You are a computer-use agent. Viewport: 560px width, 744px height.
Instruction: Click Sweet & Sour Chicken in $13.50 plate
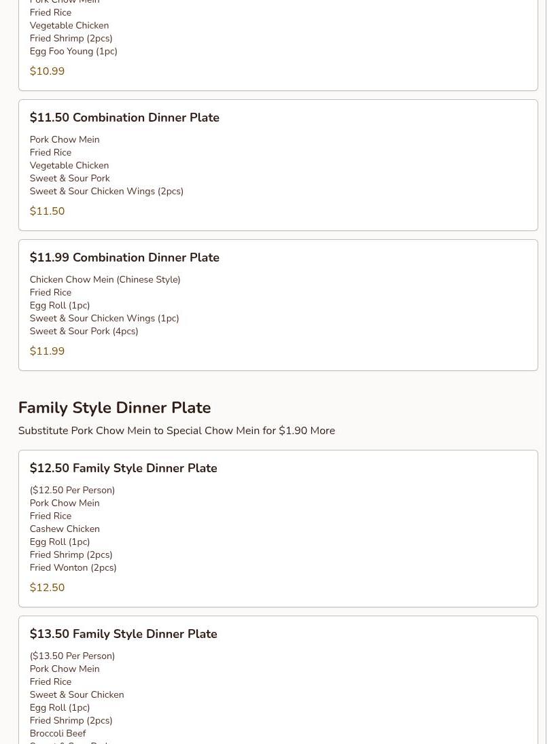[77, 695]
